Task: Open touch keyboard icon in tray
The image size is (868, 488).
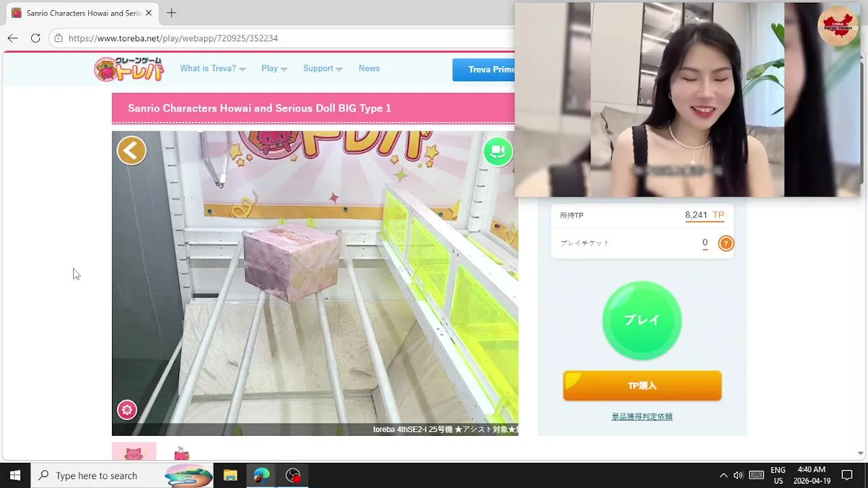Action: tap(757, 475)
